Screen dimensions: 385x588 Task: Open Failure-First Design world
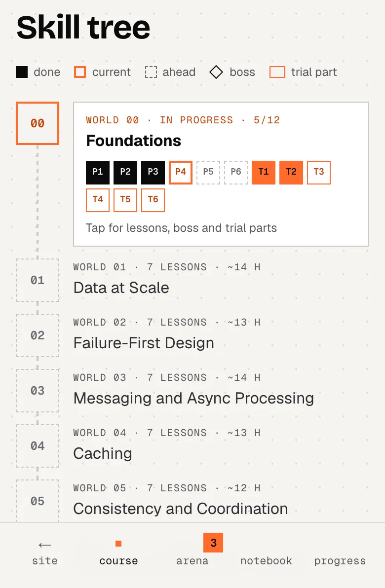click(x=144, y=343)
